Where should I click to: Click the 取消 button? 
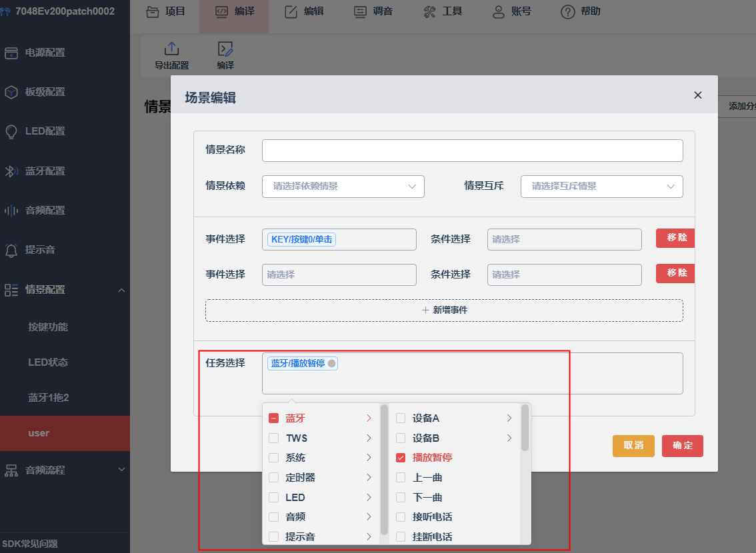pyautogui.click(x=633, y=446)
